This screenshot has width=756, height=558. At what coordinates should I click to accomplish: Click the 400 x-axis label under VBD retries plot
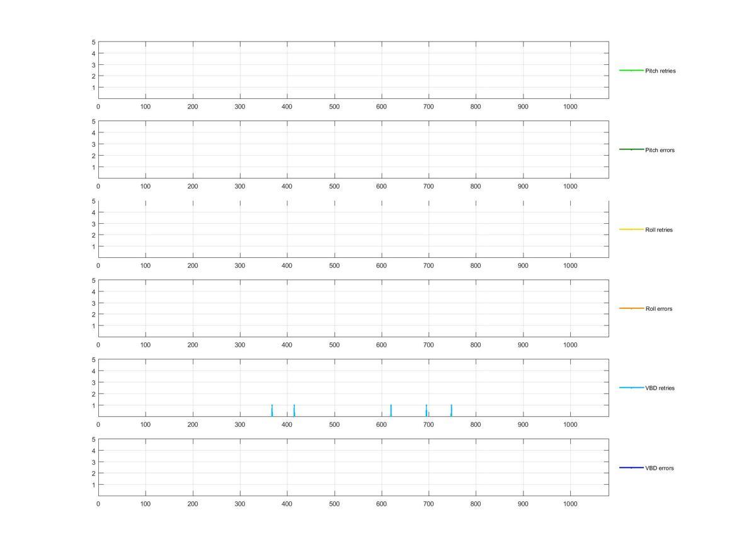[287, 425]
